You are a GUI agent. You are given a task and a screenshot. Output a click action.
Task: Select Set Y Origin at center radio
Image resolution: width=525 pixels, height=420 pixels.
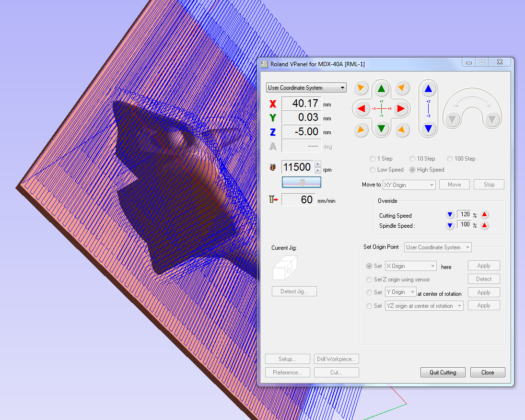[x=369, y=292]
